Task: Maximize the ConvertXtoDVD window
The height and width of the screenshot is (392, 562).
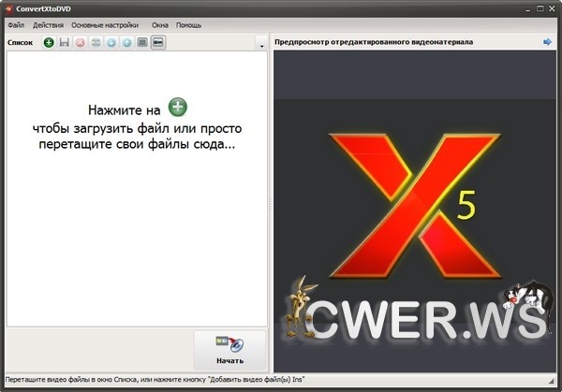Action: (x=540, y=9)
